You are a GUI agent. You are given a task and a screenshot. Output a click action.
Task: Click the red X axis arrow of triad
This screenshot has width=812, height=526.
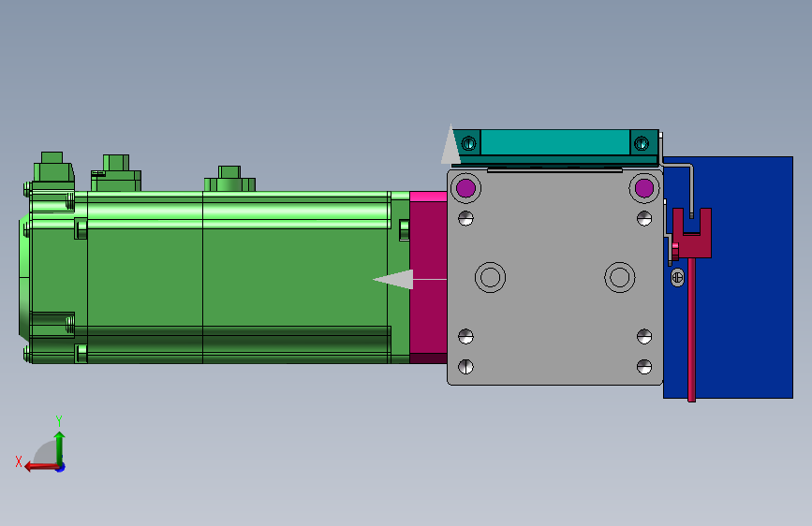click(40, 467)
